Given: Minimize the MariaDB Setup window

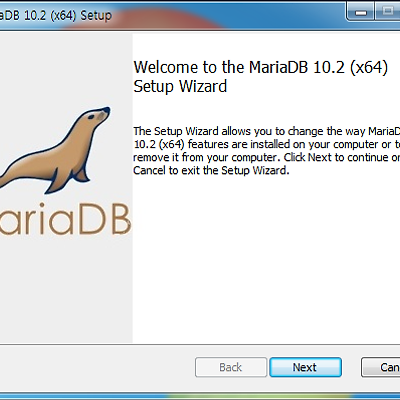Looking at the screenshot, I should (x=361, y=12).
